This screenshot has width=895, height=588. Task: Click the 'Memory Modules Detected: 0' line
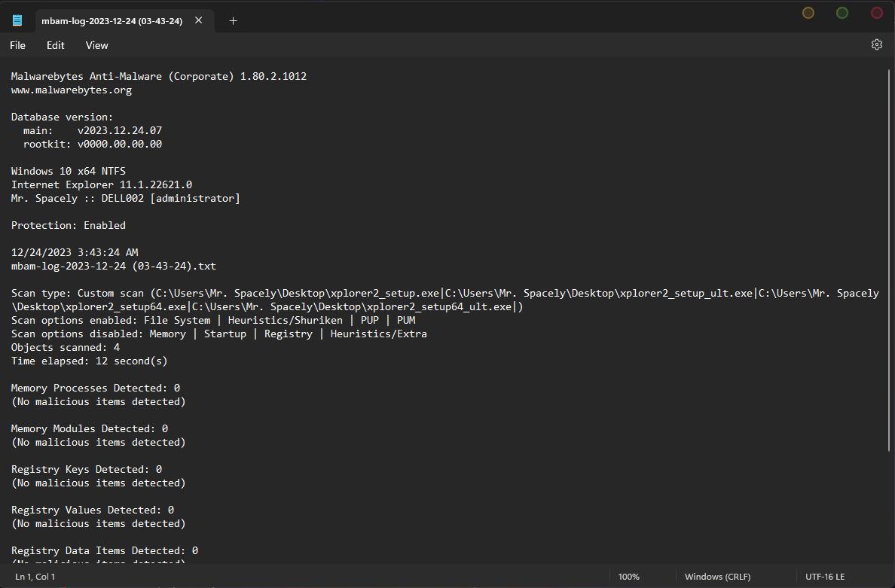tap(90, 428)
